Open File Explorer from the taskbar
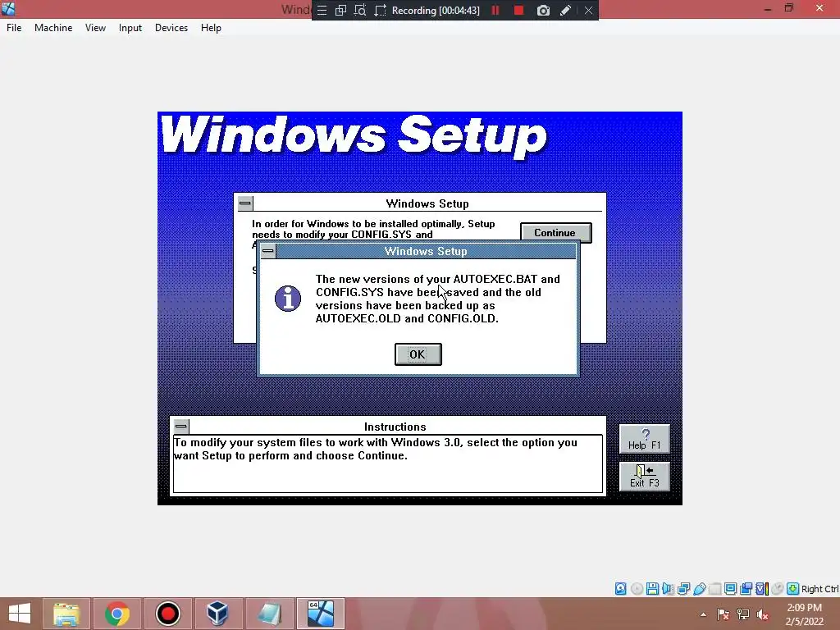840x630 pixels. (66, 614)
